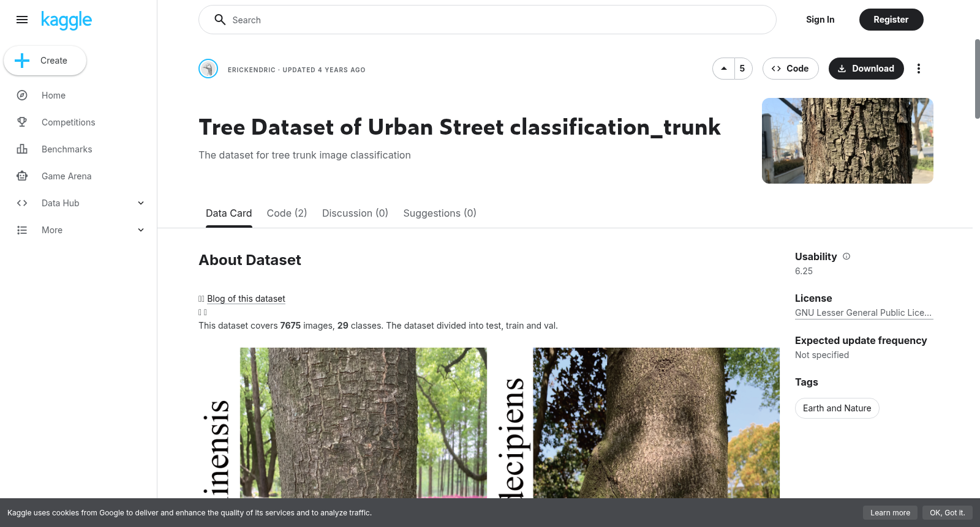Open the right tree trunk sample image
This screenshot has height=527, width=980.
click(656, 423)
